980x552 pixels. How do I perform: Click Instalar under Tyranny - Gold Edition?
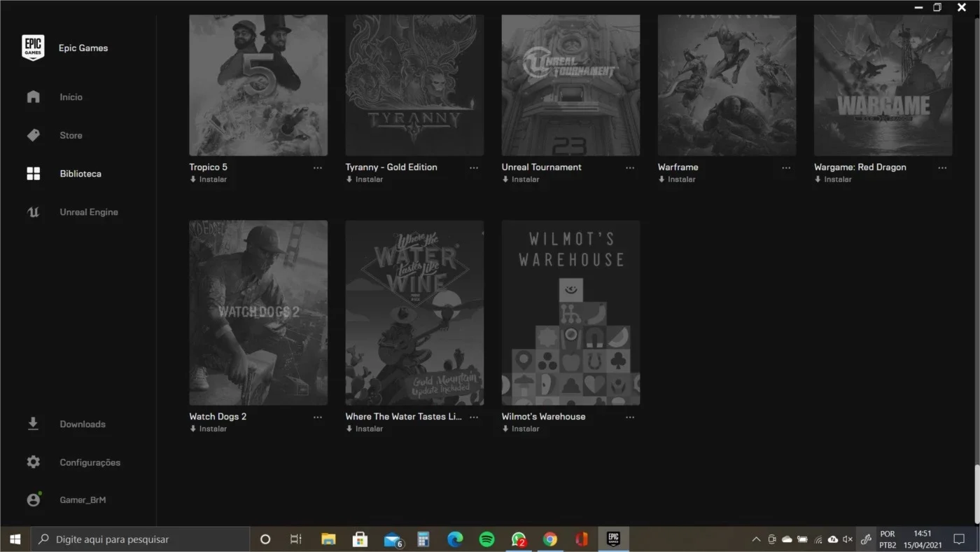click(365, 179)
